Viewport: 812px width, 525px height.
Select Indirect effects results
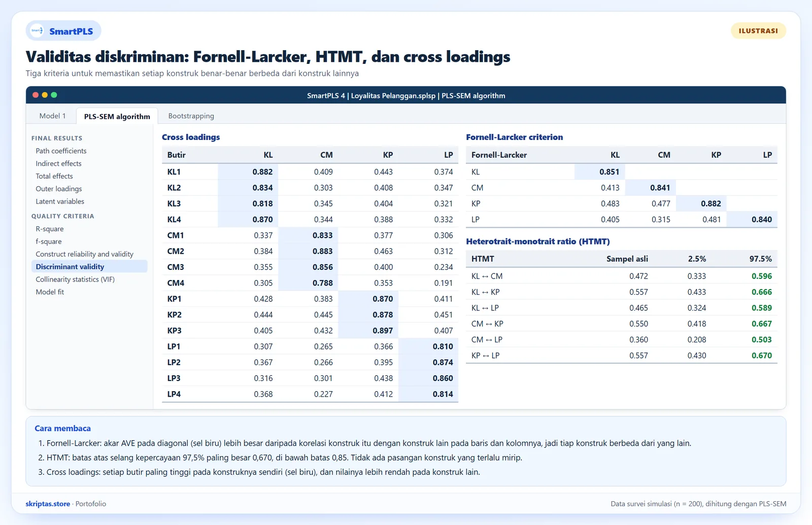tap(58, 163)
